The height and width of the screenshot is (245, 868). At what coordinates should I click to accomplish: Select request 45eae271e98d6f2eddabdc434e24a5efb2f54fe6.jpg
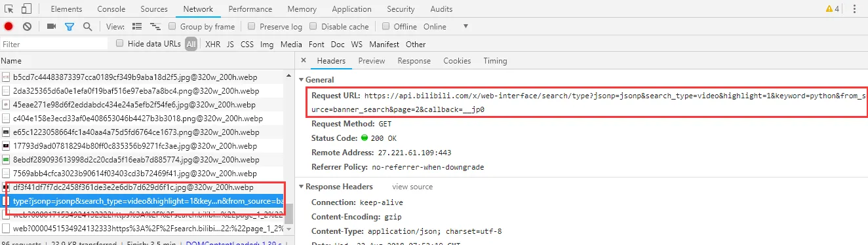142,104
